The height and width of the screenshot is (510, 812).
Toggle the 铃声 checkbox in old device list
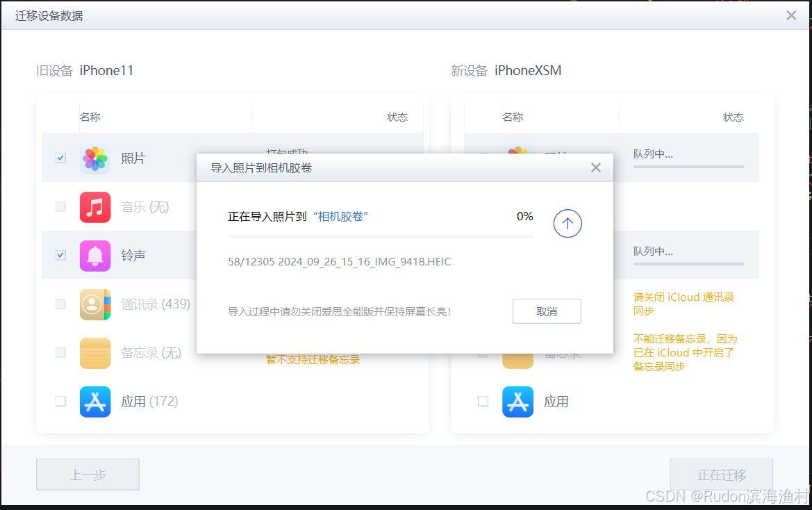click(60, 255)
